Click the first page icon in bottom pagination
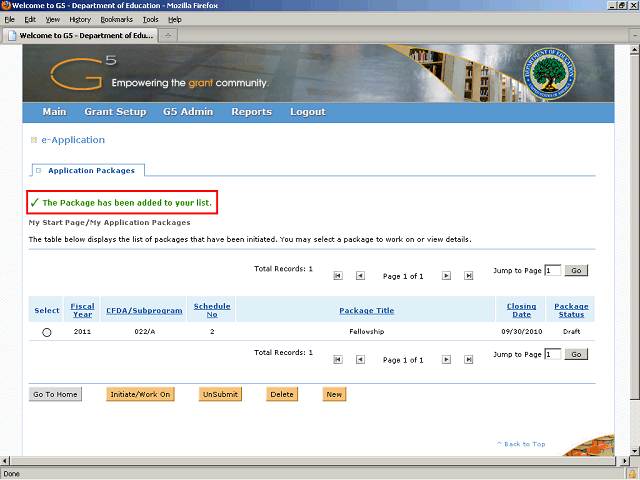Image resolution: width=640 pixels, height=480 pixels. tap(338, 360)
